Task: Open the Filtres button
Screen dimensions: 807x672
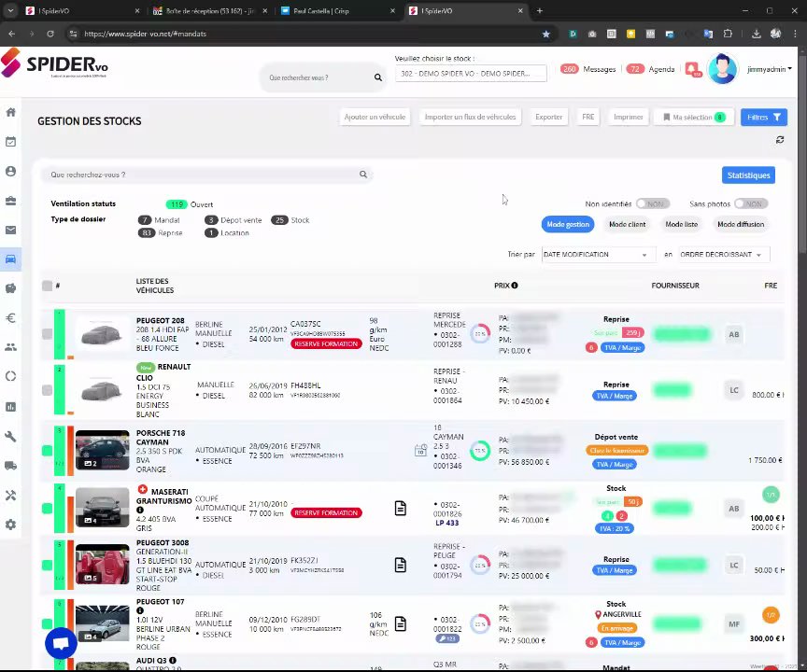Action: pos(764,118)
